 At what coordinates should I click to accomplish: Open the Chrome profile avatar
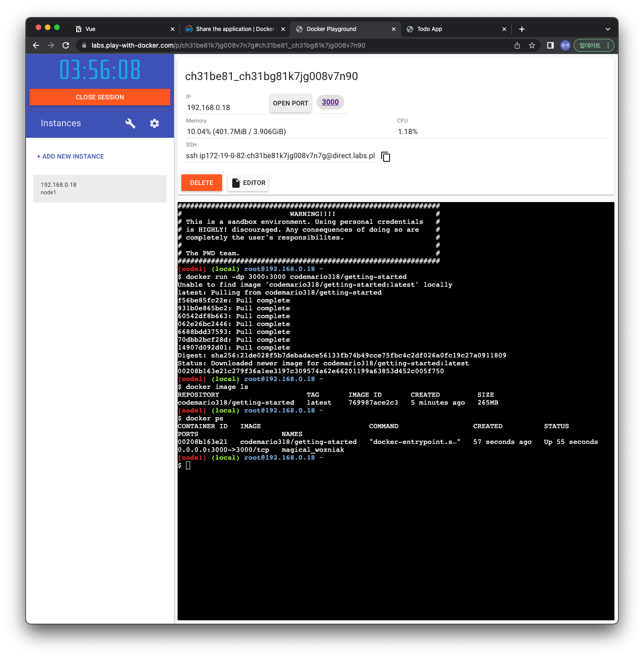pos(565,45)
